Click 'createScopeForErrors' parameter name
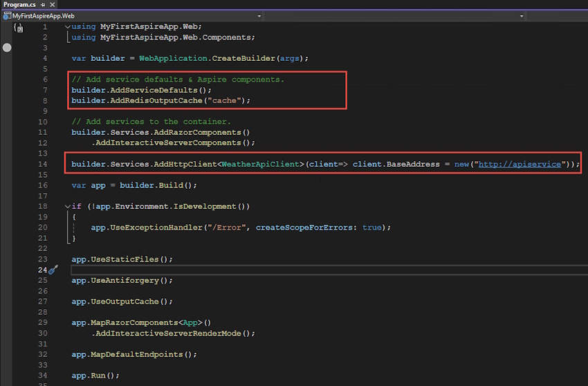Image resolution: width=588 pixels, height=386 pixels. tap(304, 228)
